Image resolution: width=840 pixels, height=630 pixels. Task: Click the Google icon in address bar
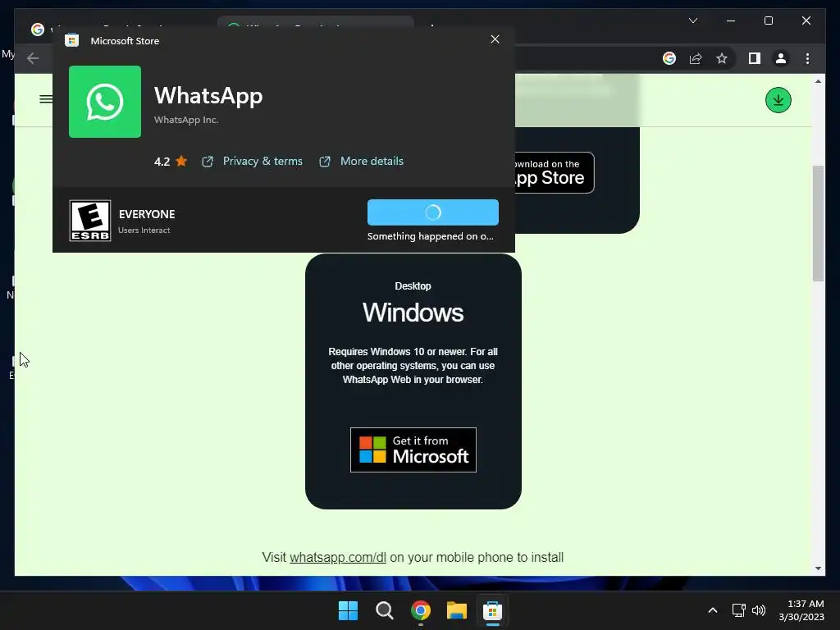(x=669, y=58)
